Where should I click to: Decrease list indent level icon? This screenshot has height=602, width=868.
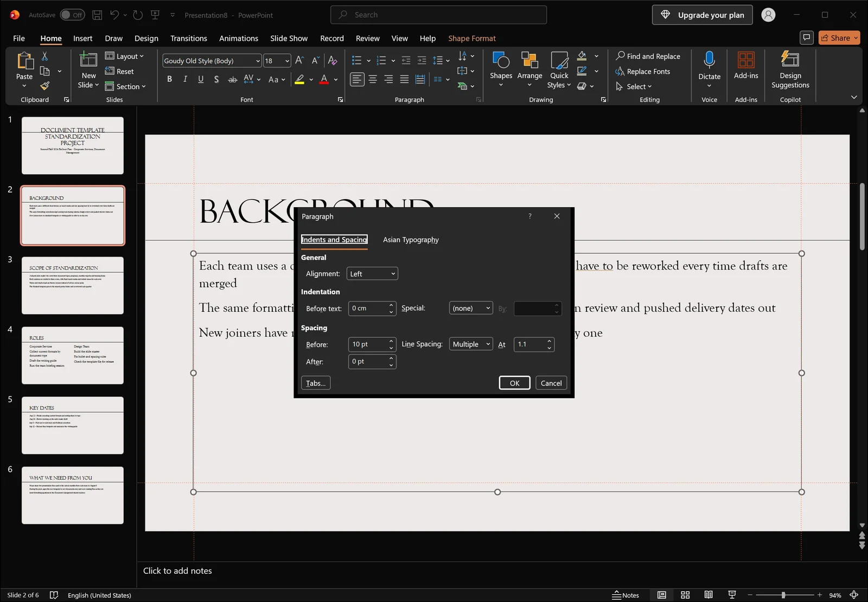click(406, 60)
